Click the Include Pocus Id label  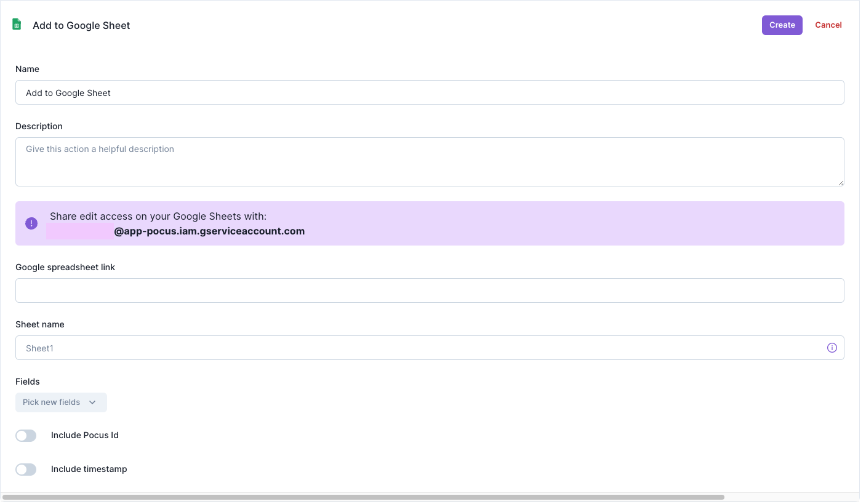[x=85, y=435]
